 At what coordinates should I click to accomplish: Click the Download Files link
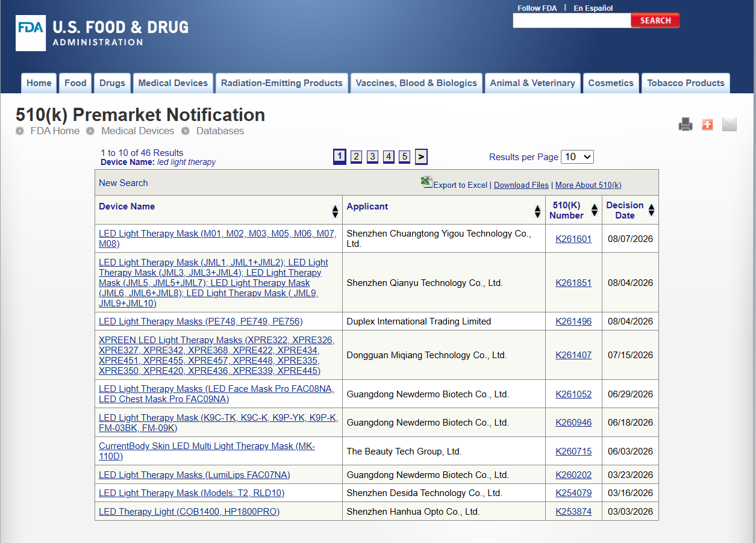click(521, 185)
